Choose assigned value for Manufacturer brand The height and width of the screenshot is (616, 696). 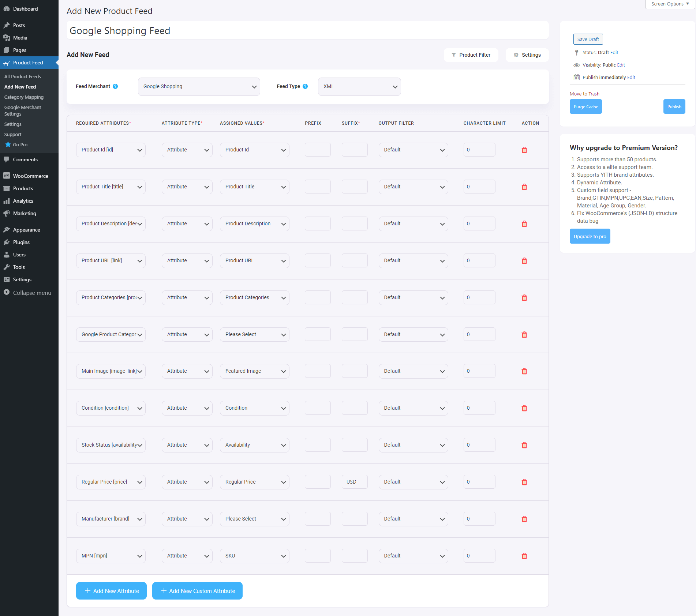click(x=254, y=519)
